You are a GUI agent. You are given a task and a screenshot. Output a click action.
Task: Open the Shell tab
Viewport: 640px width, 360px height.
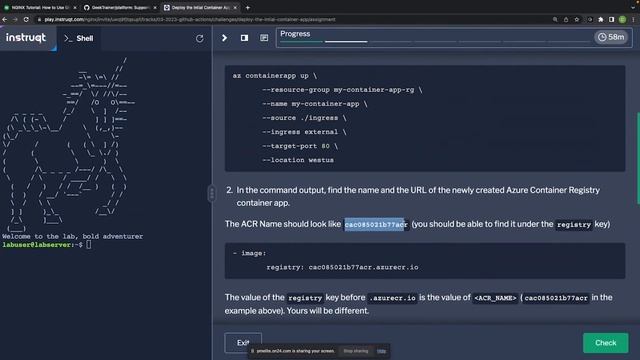(79, 38)
